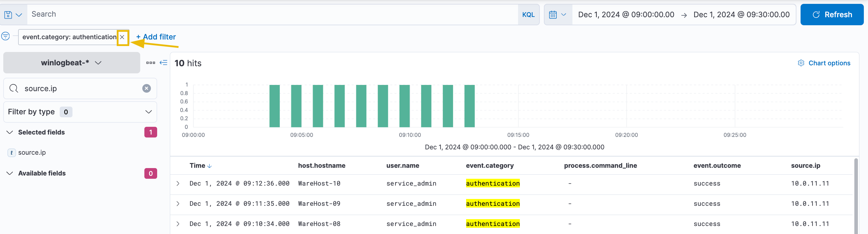Screen dimensions: 868x234
Task: Collapse the fields sidebar arrow icon
Action: click(x=163, y=63)
